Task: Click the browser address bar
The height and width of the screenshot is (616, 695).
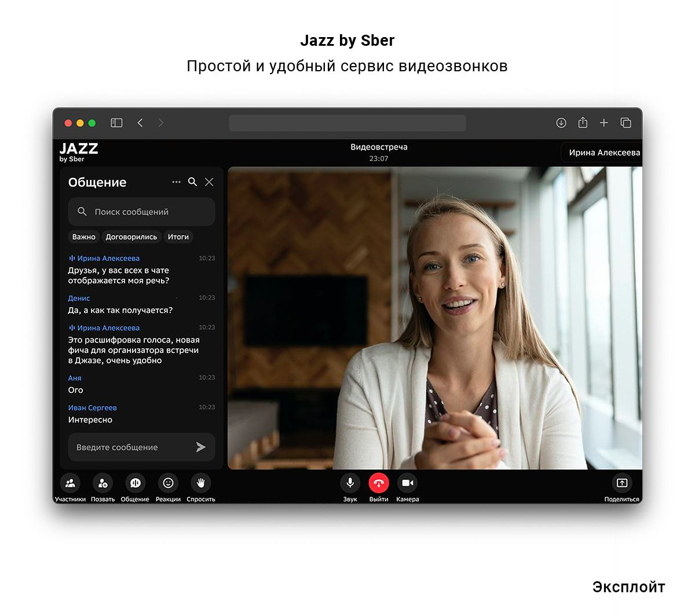Action: (348, 123)
